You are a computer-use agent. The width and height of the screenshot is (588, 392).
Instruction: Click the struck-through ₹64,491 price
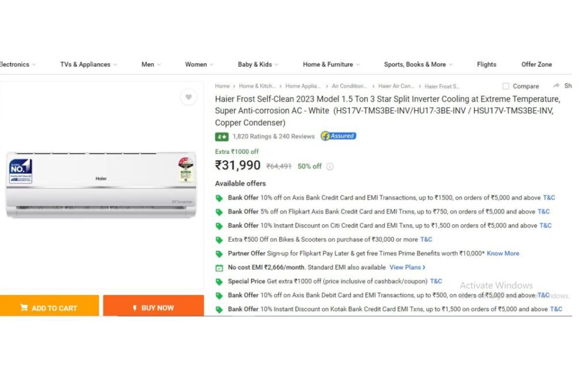278,166
